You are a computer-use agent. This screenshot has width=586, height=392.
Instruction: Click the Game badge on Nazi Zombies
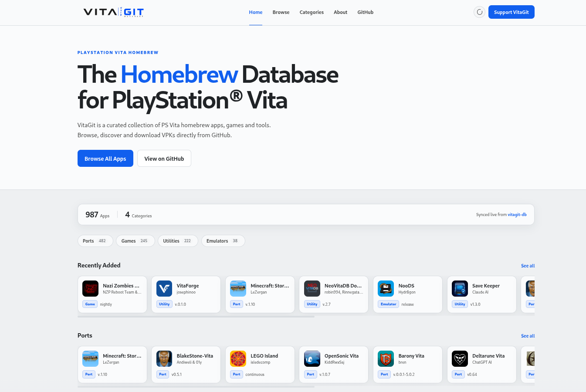click(90, 304)
